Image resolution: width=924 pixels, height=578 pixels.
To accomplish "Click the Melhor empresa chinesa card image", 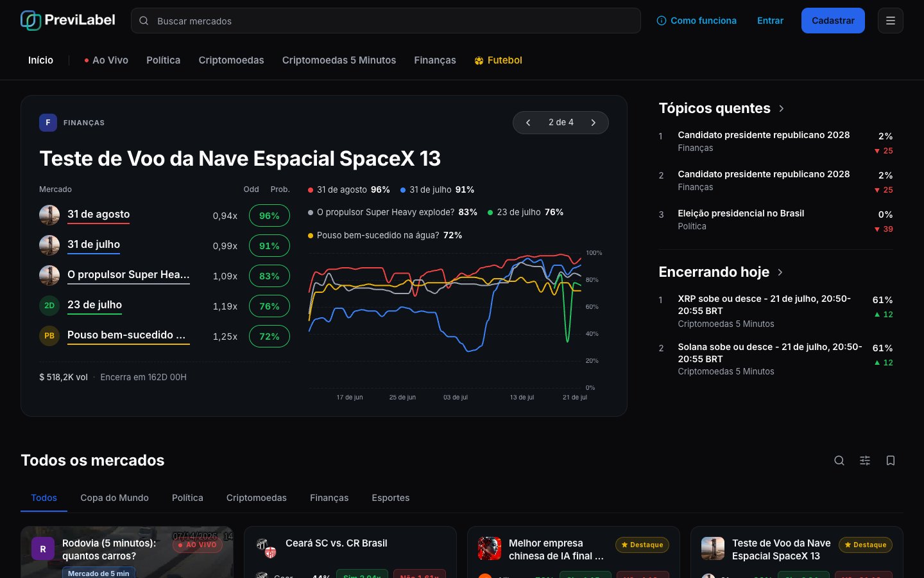I will (x=490, y=548).
